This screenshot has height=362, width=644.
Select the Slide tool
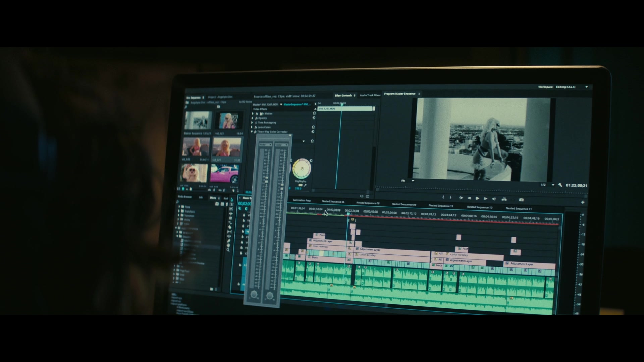click(230, 236)
